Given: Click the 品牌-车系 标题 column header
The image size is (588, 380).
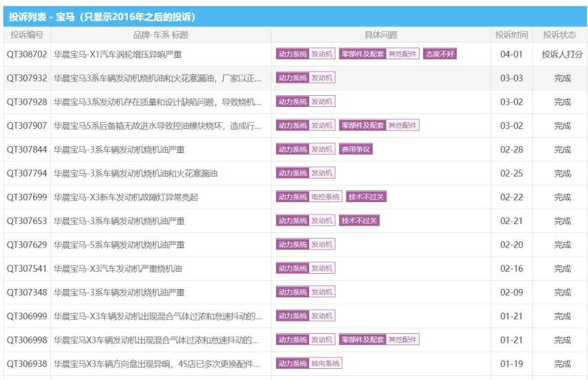Looking at the screenshot, I should (161, 35).
